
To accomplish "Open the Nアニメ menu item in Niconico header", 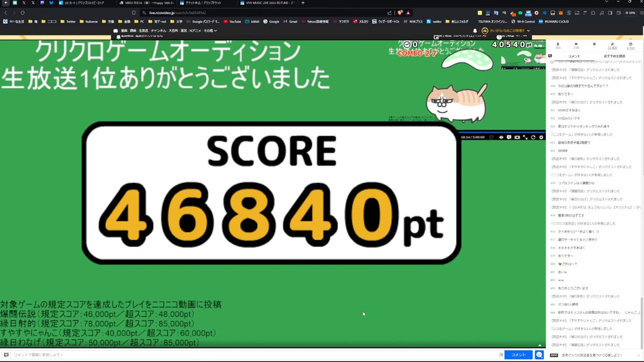I will coord(195,31).
